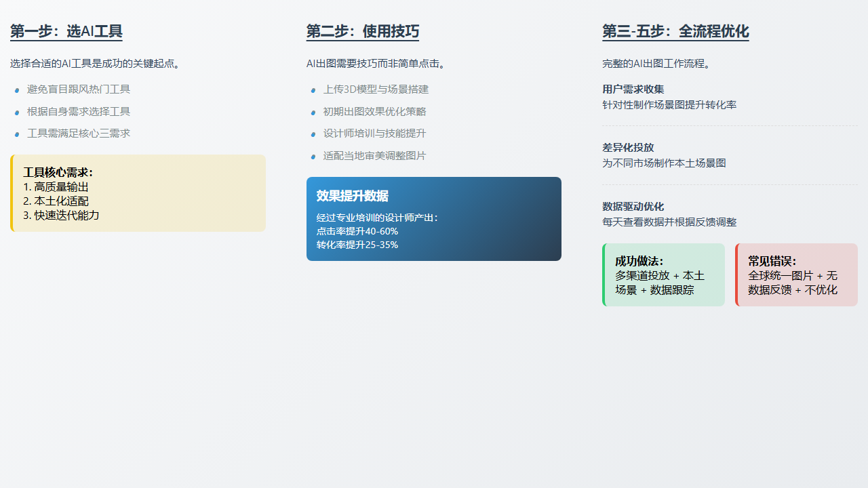Click the text 针对性制作场景图提升转化率

669,105
